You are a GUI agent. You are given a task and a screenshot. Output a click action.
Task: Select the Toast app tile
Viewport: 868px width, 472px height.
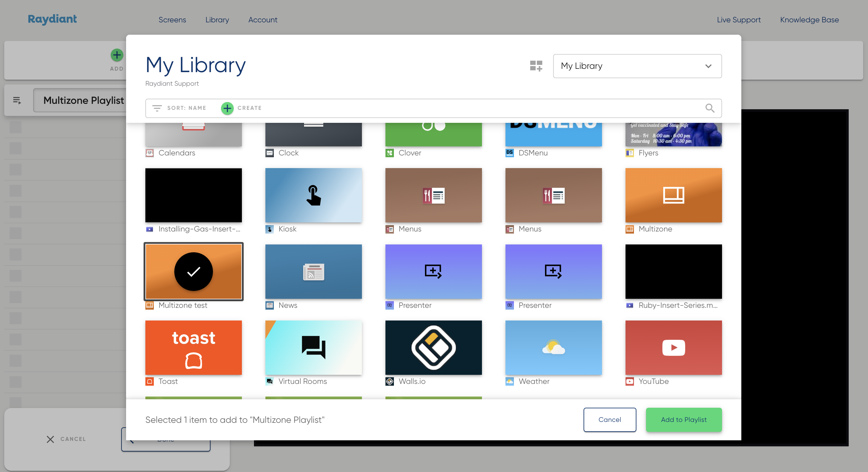(x=193, y=348)
